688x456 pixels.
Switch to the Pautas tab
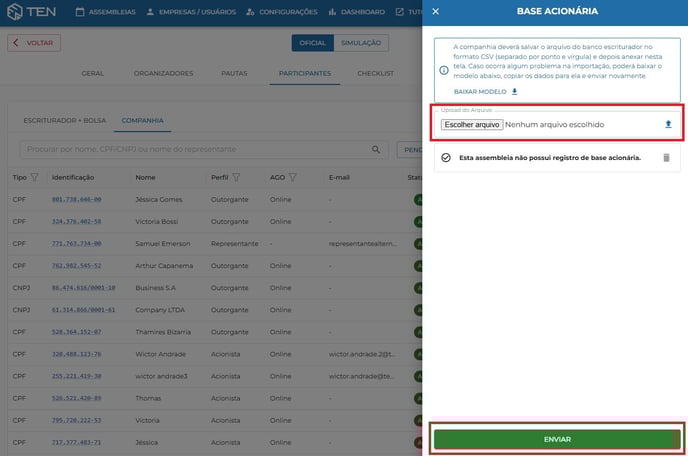click(x=234, y=73)
